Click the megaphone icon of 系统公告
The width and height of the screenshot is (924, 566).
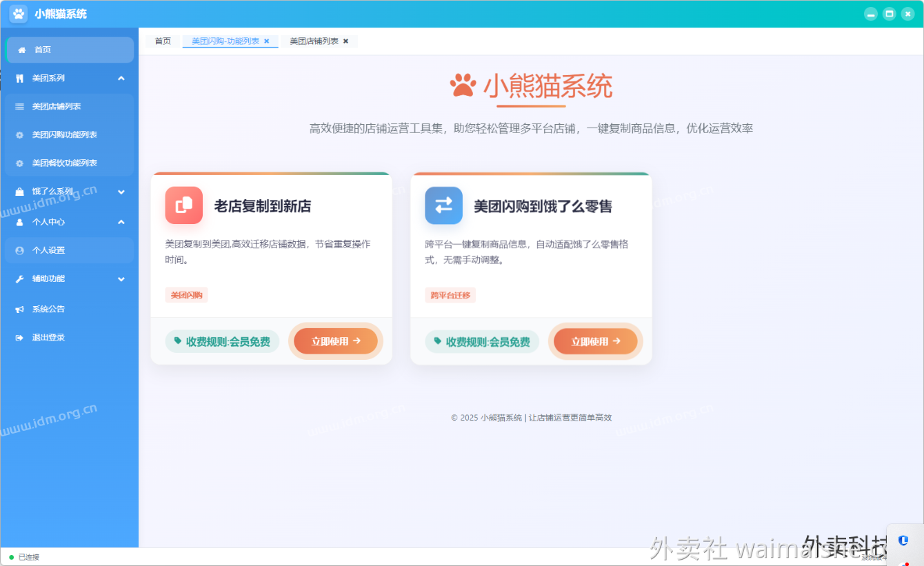[19, 310]
